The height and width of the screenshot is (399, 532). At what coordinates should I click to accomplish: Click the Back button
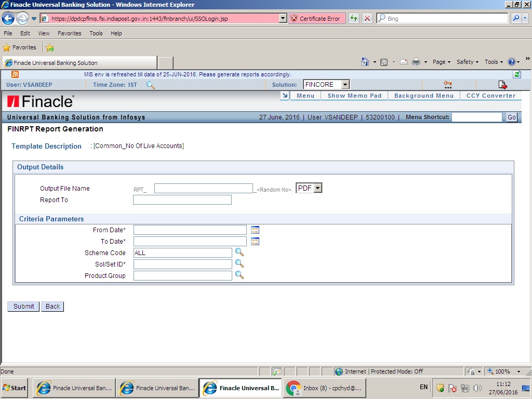pos(52,306)
